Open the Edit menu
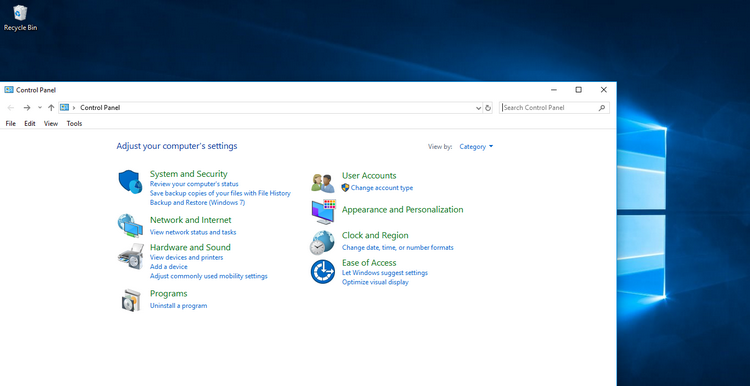The width and height of the screenshot is (750, 386). click(x=30, y=123)
